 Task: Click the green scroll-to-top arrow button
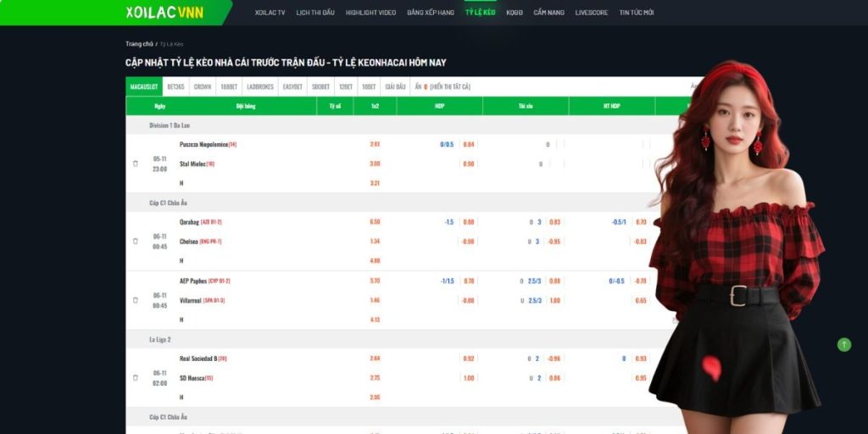click(x=843, y=344)
